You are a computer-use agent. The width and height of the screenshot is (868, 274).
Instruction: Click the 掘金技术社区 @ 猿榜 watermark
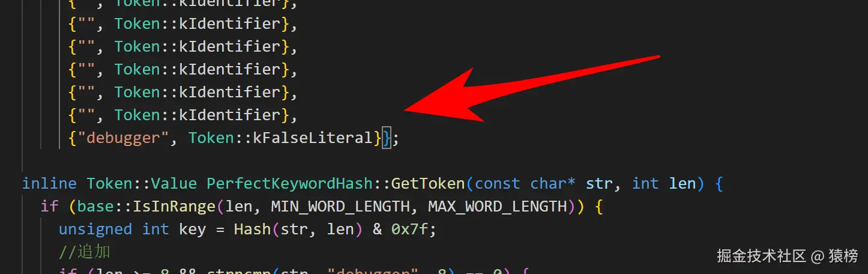tap(788, 256)
